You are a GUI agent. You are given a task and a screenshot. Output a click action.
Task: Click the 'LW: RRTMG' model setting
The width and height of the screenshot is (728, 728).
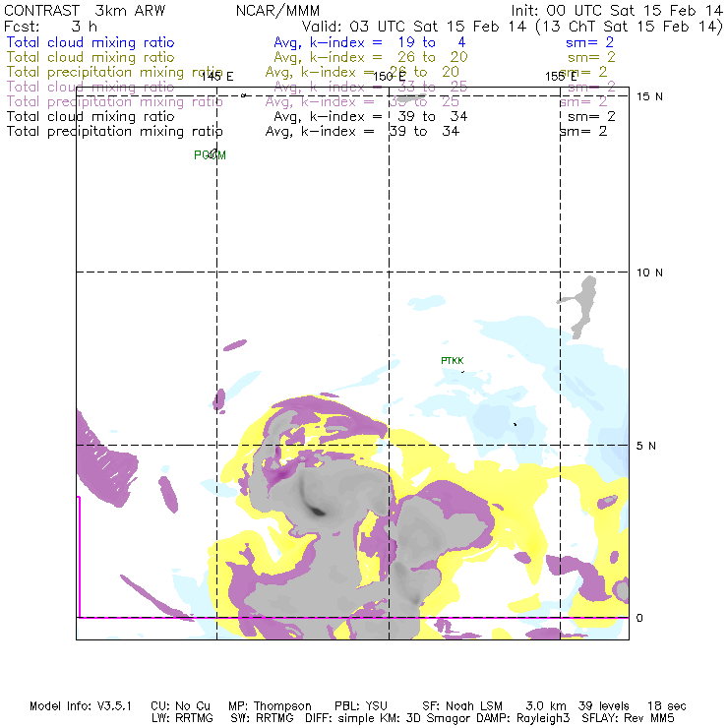point(182,718)
